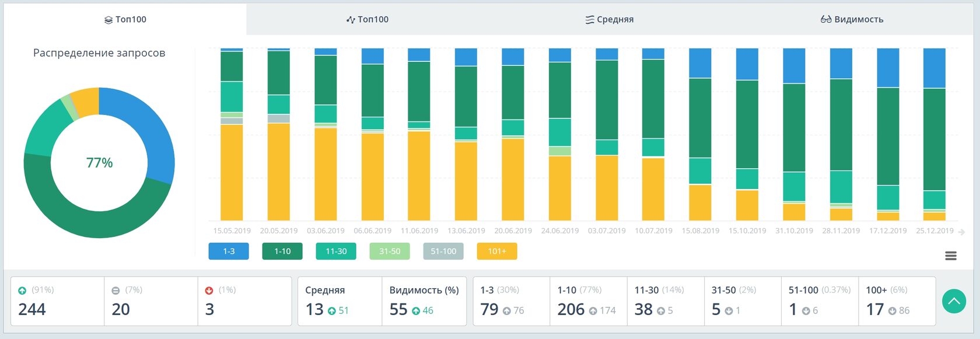Toggle the 1-10 legend series
This screenshot has width=980, height=339.
point(282,251)
